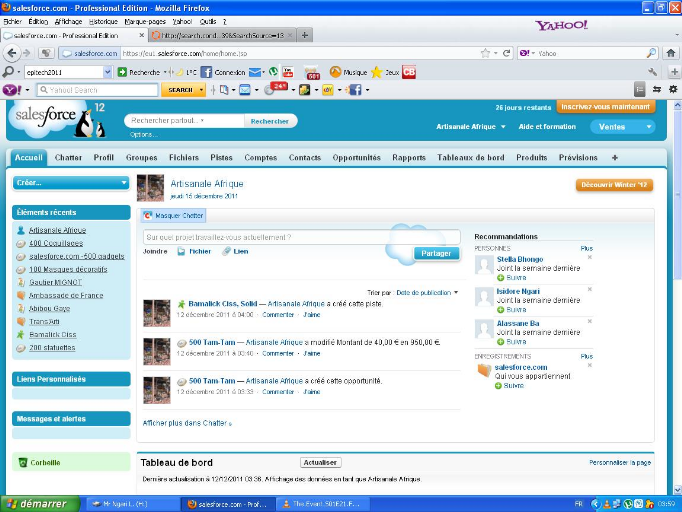Open the YouTube toolbar shortcut
682x512 pixels.
[x=288, y=72]
